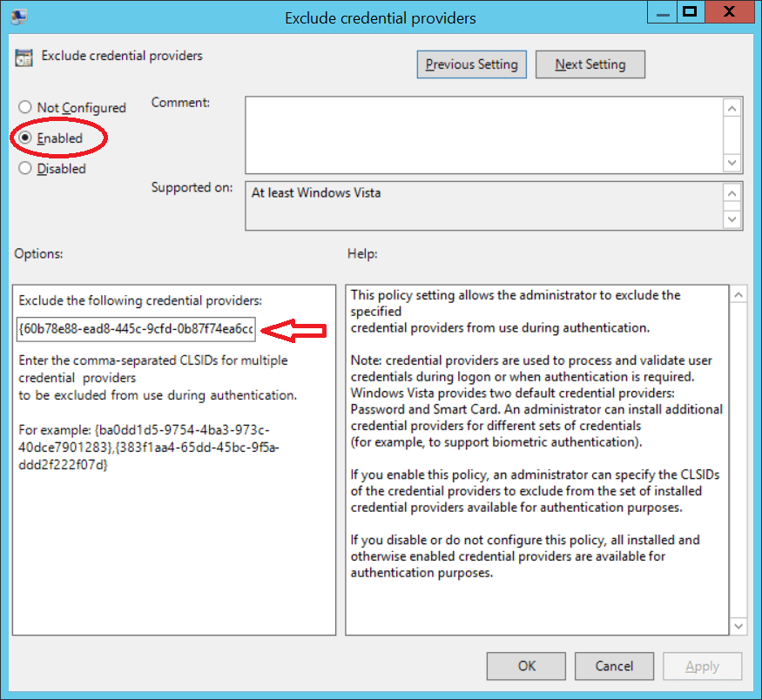Click the OK button
This screenshot has height=700, width=762.
click(x=525, y=666)
